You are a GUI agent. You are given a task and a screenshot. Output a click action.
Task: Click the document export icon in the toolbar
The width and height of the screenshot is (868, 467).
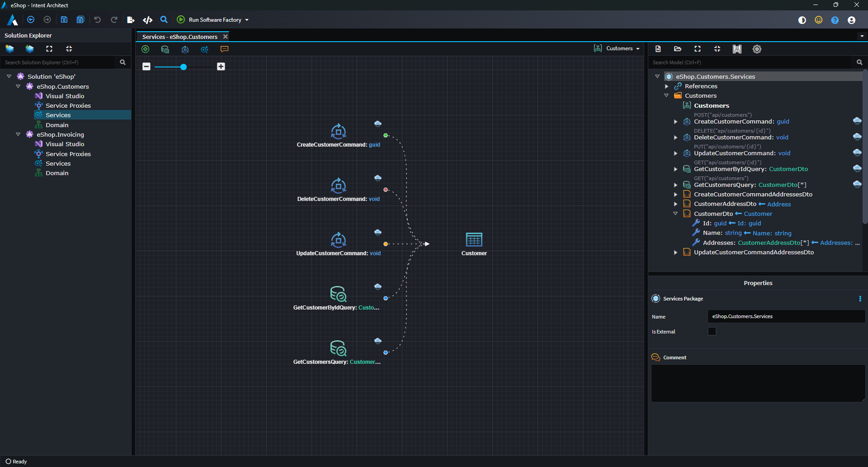click(131, 20)
